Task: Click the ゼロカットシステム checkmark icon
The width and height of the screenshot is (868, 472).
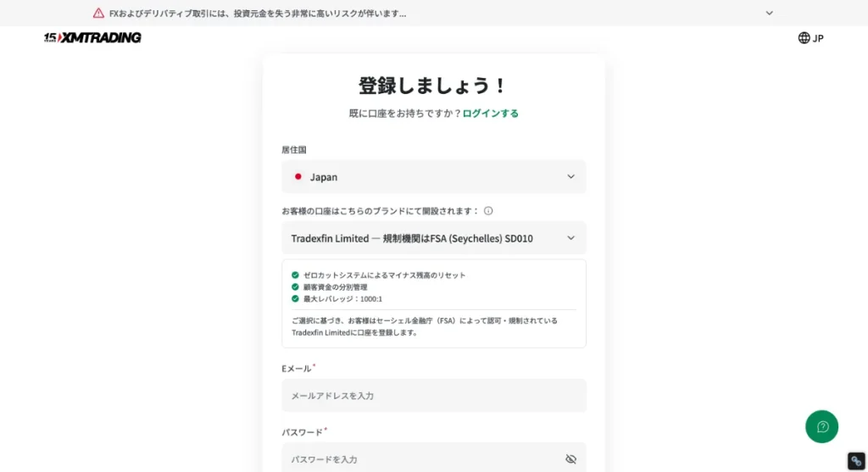Action: pyautogui.click(x=295, y=275)
